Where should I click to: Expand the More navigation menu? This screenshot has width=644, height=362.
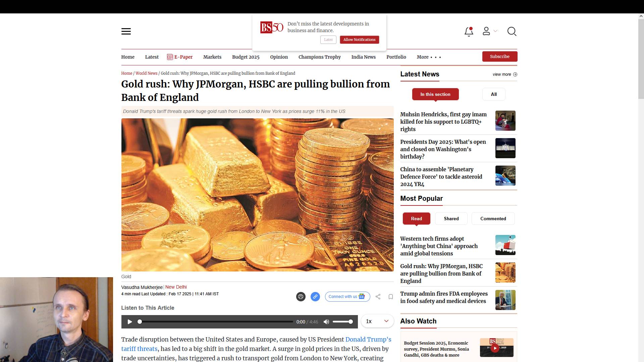[429, 57]
